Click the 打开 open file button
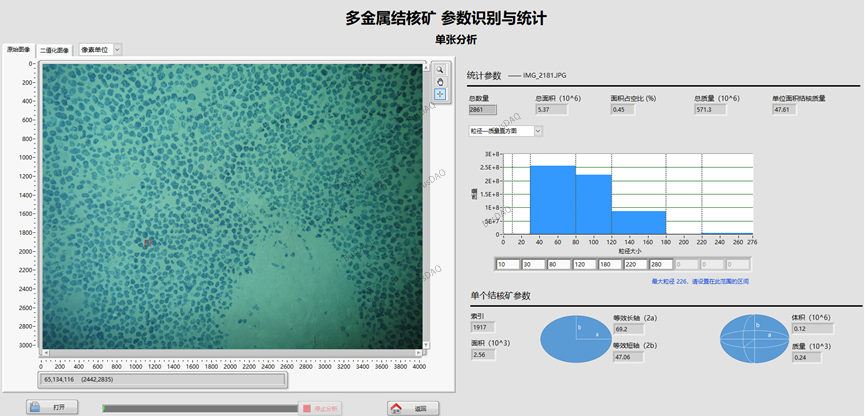865x416 pixels. (x=50, y=408)
